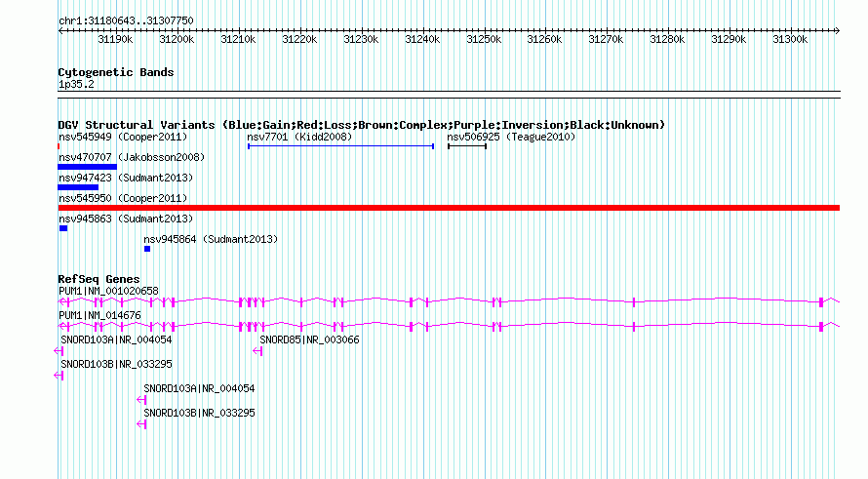Click the blue nsv947423 gain bar
This screenshot has height=479, width=868.
click(x=78, y=187)
